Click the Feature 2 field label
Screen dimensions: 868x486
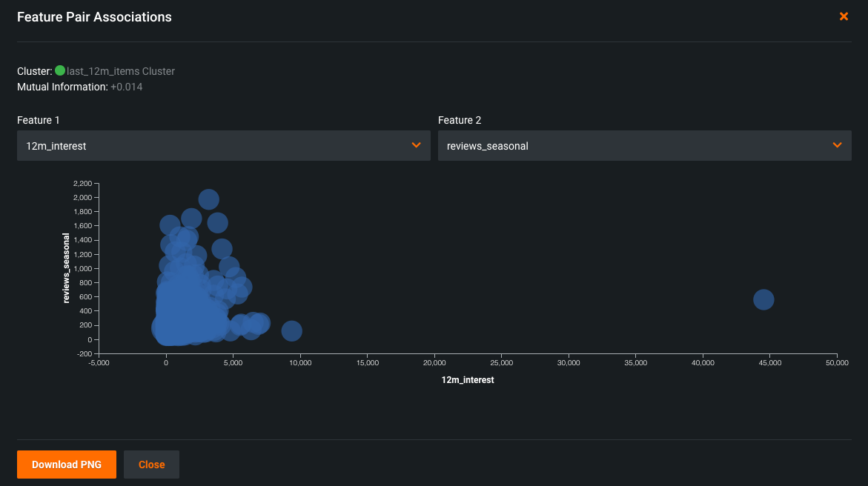[460, 120]
